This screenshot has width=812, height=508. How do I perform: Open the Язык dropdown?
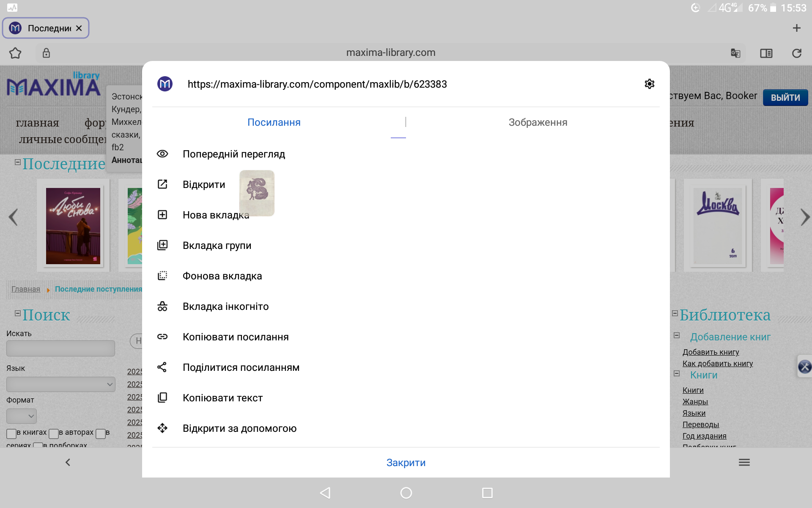click(x=60, y=384)
